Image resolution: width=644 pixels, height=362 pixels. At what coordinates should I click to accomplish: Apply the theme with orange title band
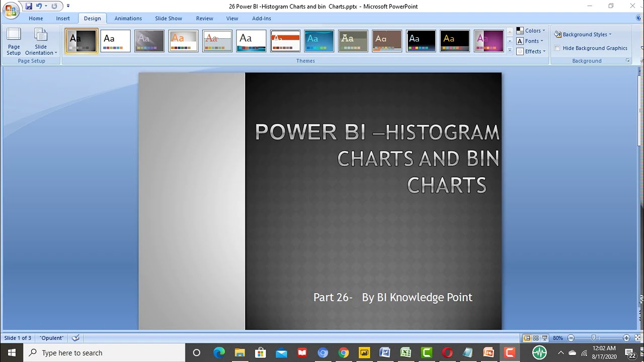coord(285,41)
